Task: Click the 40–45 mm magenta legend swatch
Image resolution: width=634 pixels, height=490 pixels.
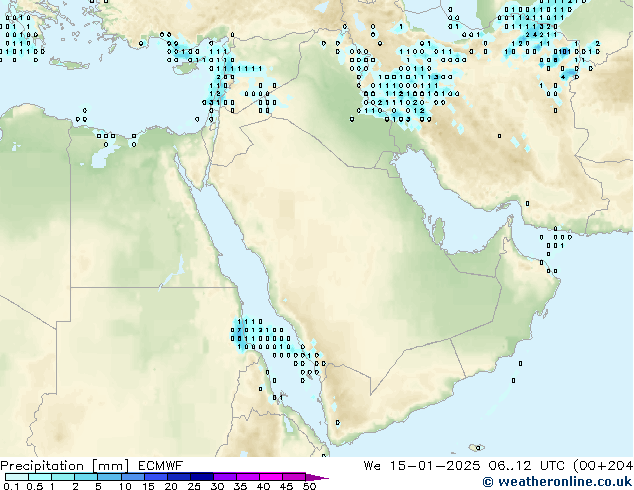Action: (271, 477)
